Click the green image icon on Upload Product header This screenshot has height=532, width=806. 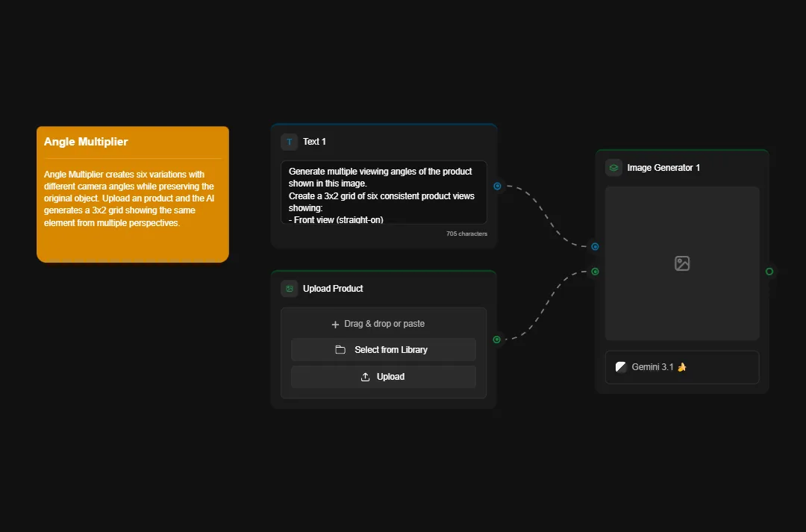pos(289,288)
